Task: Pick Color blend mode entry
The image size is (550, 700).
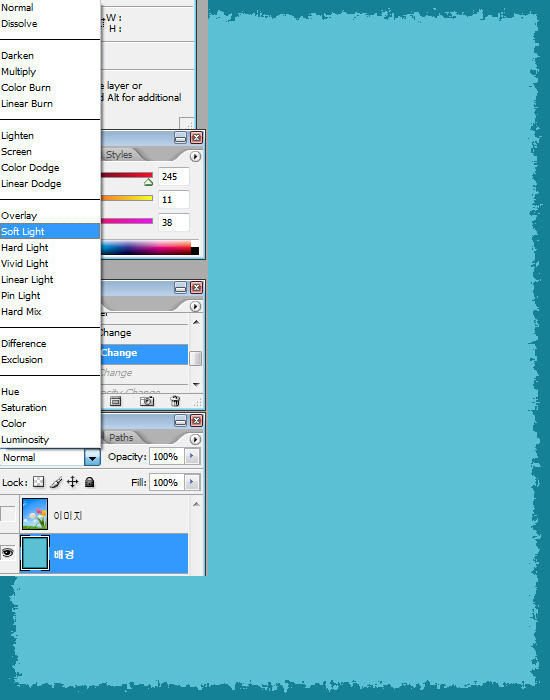Action: point(13,424)
